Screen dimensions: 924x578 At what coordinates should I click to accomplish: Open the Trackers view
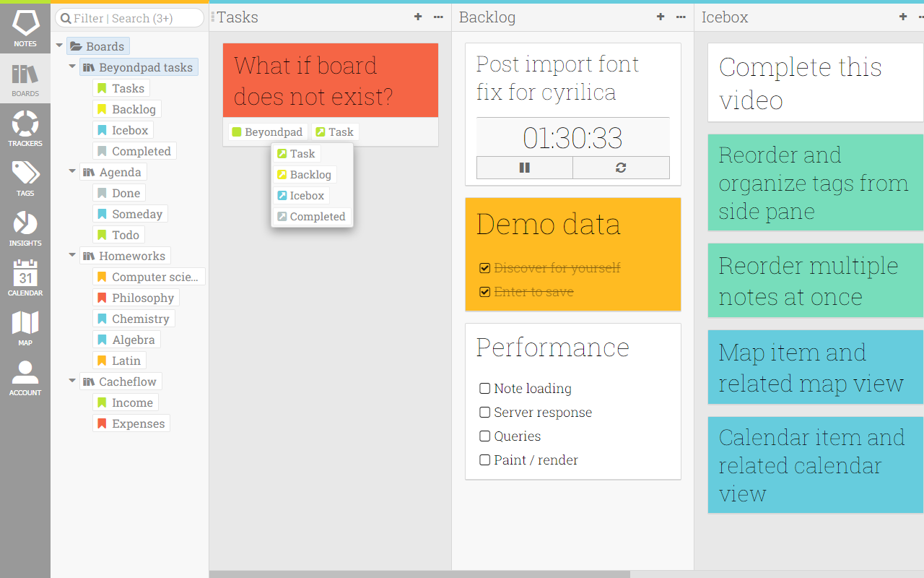[25, 128]
